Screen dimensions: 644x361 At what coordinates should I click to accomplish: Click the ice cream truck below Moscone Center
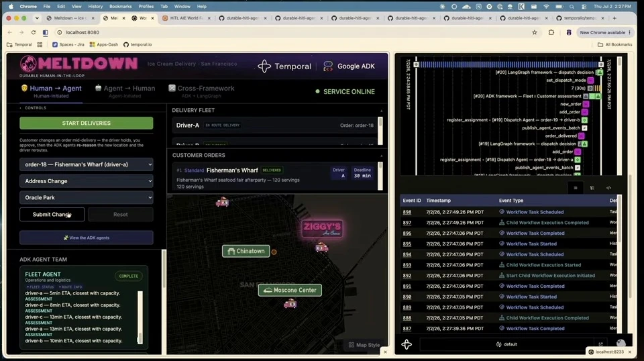[290, 304]
